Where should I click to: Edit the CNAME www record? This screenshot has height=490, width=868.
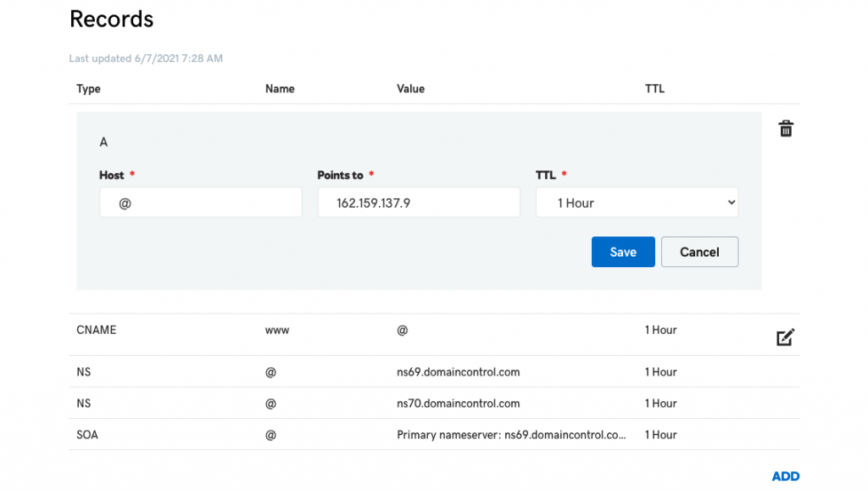785,337
